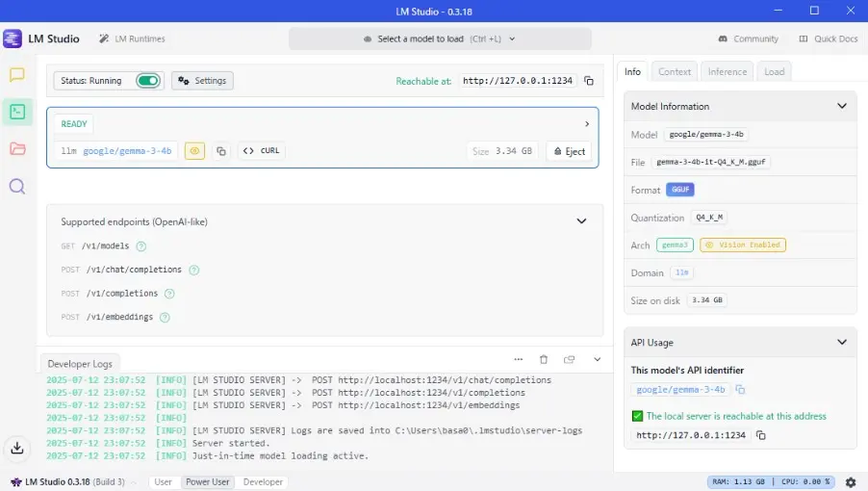Viewport: 868px width, 491px height.
Task: Click the Vision Enabled badge
Action: click(742, 245)
